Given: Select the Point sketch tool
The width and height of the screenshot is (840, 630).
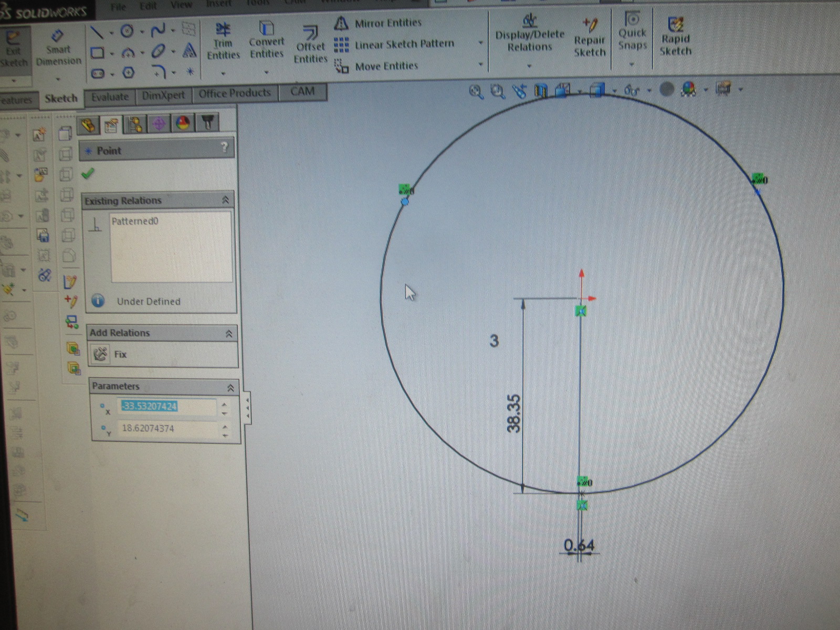Looking at the screenshot, I should [190, 71].
